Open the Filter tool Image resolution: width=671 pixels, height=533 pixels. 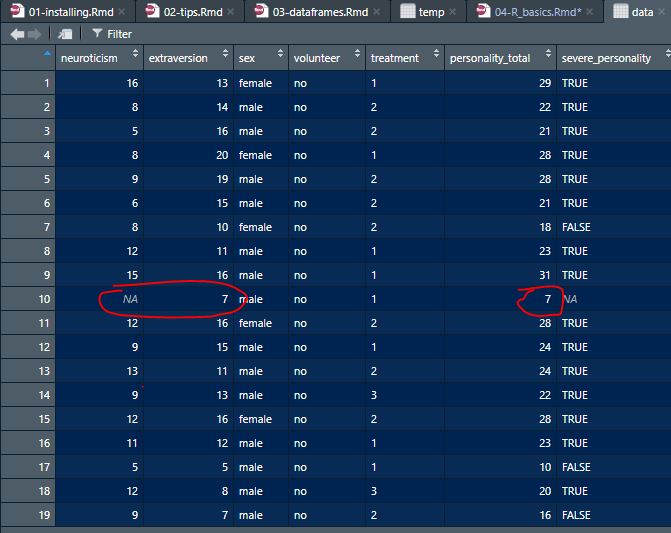click(x=112, y=34)
